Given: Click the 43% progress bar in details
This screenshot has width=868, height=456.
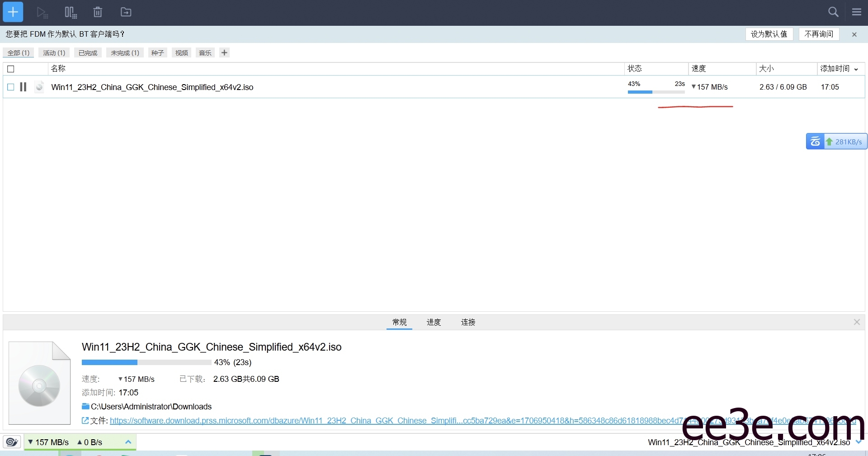Looking at the screenshot, I should click(146, 362).
